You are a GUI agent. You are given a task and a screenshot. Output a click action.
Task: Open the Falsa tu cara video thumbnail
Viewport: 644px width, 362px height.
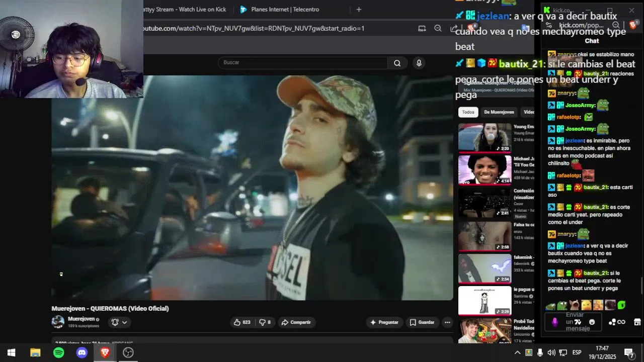pos(485,236)
